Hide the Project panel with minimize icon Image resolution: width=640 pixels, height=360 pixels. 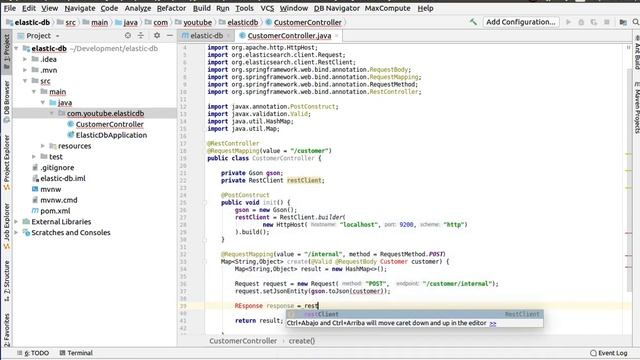coord(169,36)
